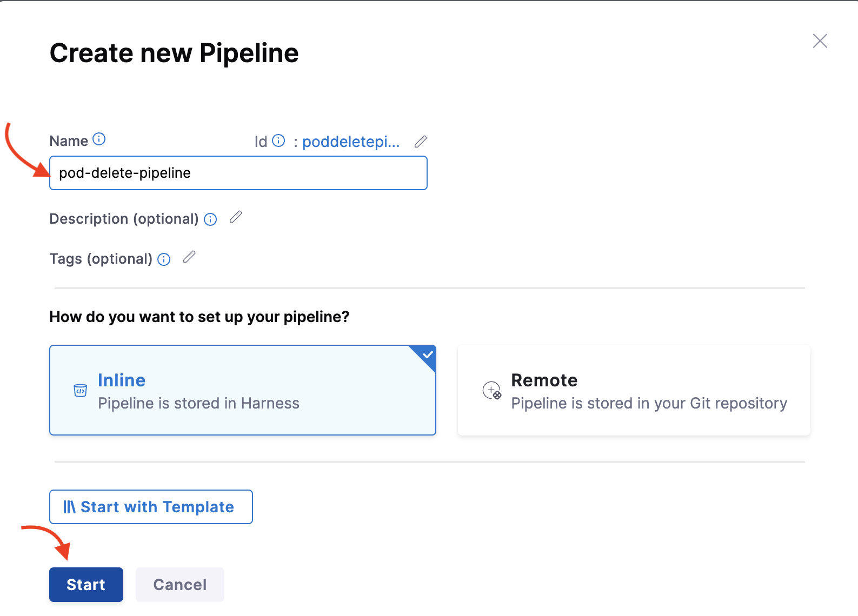Click the Tags info icon

coord(164,259)
